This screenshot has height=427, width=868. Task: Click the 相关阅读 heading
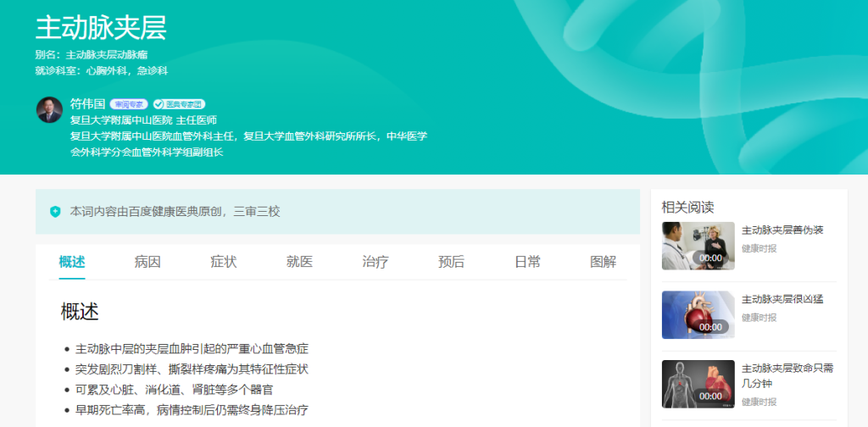[x=687, y=208]
